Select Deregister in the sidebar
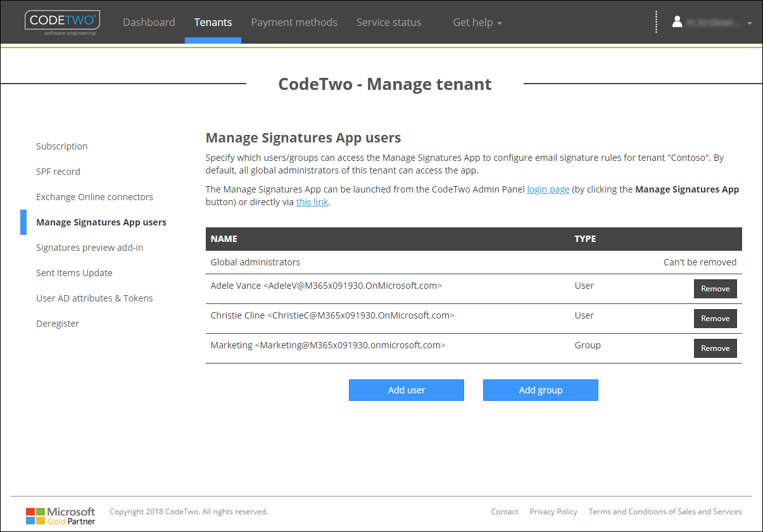The image size is (763, 532). [x=58, y=324]
